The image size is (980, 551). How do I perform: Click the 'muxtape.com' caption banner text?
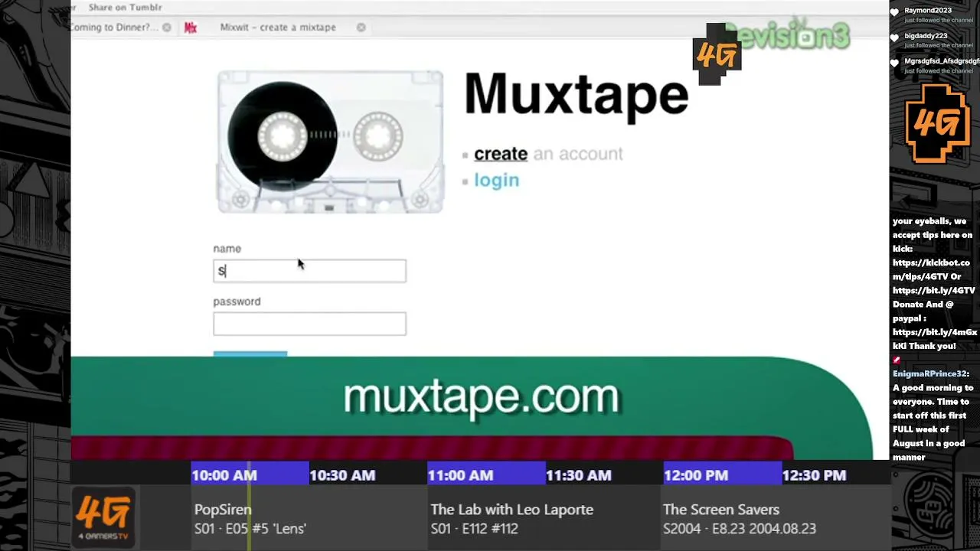481,396
